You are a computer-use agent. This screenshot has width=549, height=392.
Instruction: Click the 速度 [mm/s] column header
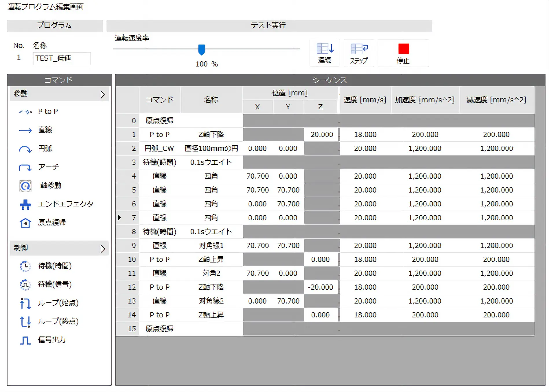(x=365, y=100)
